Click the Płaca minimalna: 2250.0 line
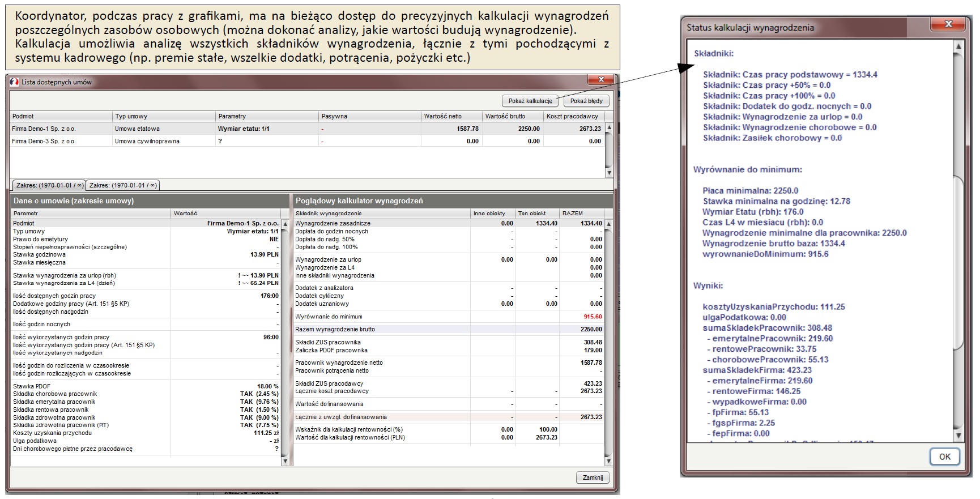This screenshot has width=980, height=499. [750, 190]
